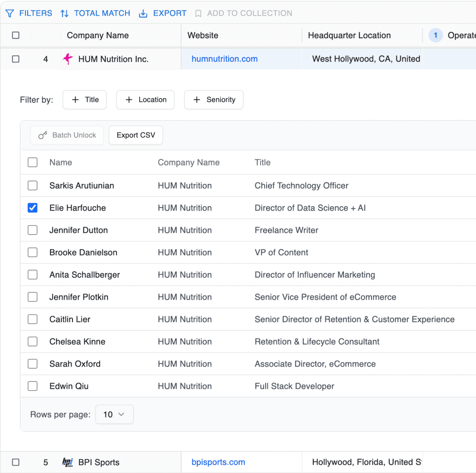
Task: Click the HUM Nutrition Inc. company name
Action: [x=114, y=59]
